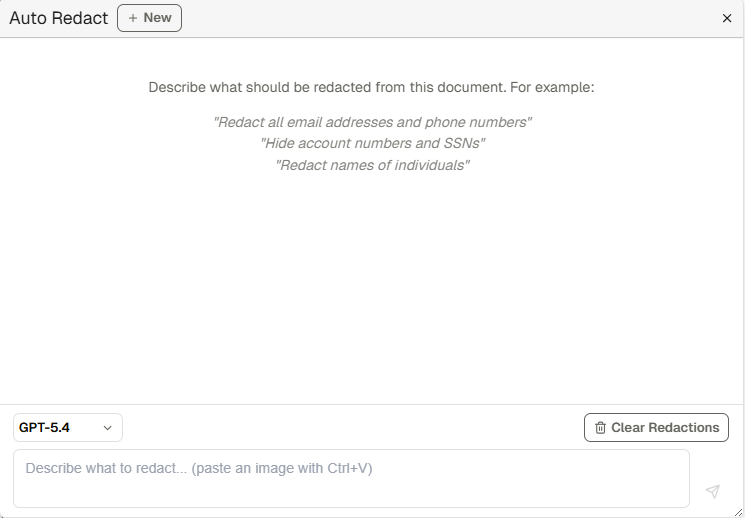This screenshot has height=518, width=745.
Task: Open the GPT-5.4 model dropdown
Action: 68,428
